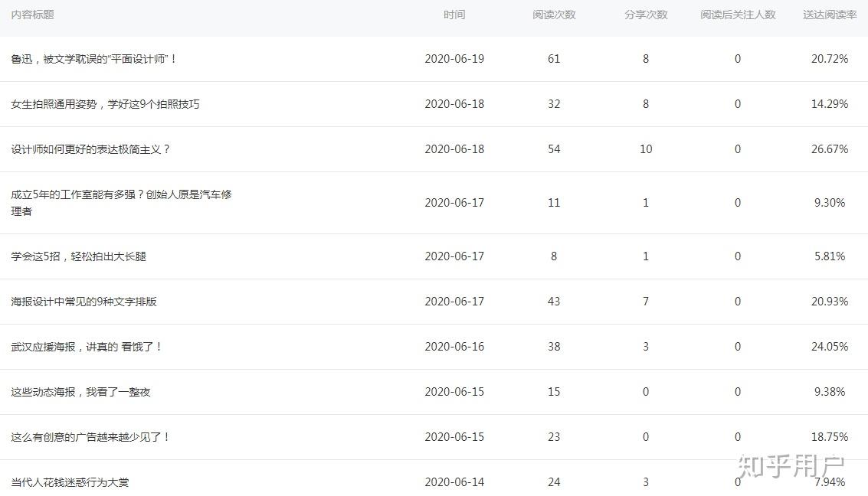Screen dimensions: 868x496
Task: Click the 内容标题 column header
Action: (x=32, y=15)
